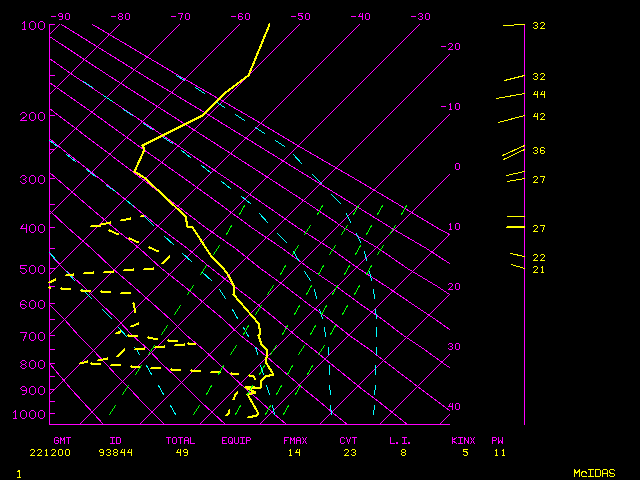The height and width of the screenshot is (480, 640).
Task: Click the McIDAS label in the corner
Action: (x=593, y=473)
